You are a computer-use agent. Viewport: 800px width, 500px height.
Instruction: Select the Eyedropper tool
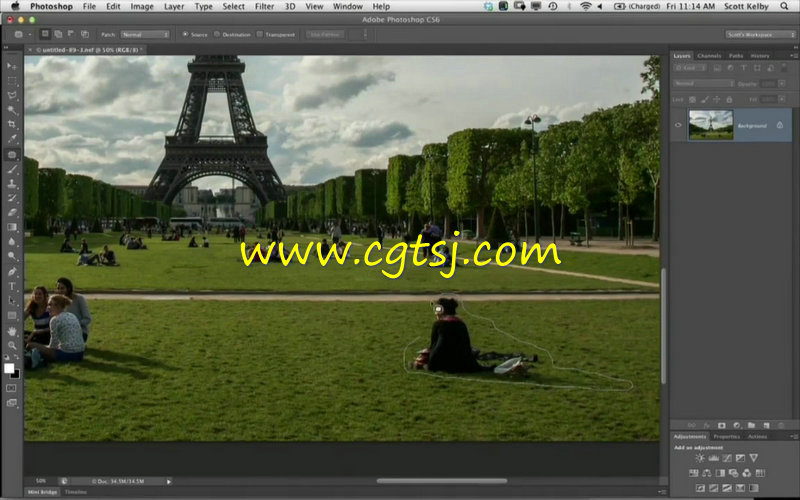[12, 139]
